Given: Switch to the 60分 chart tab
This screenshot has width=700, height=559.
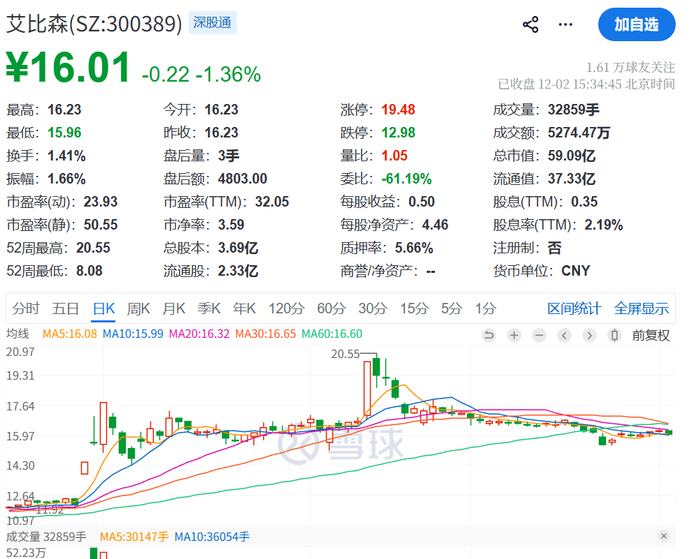Looking at the screenshot, I should click(x=331, y=309).
